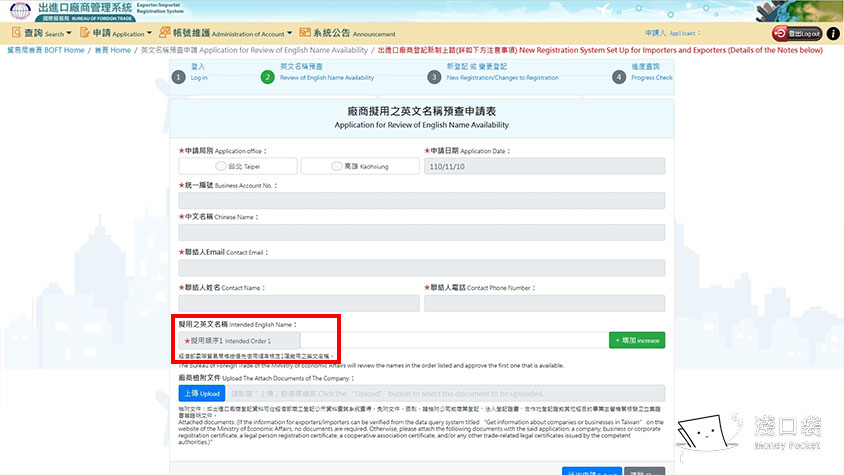Screen dimensions: 844x475
Task: Click step 1 Log in circle
Action: click(179, 77)
